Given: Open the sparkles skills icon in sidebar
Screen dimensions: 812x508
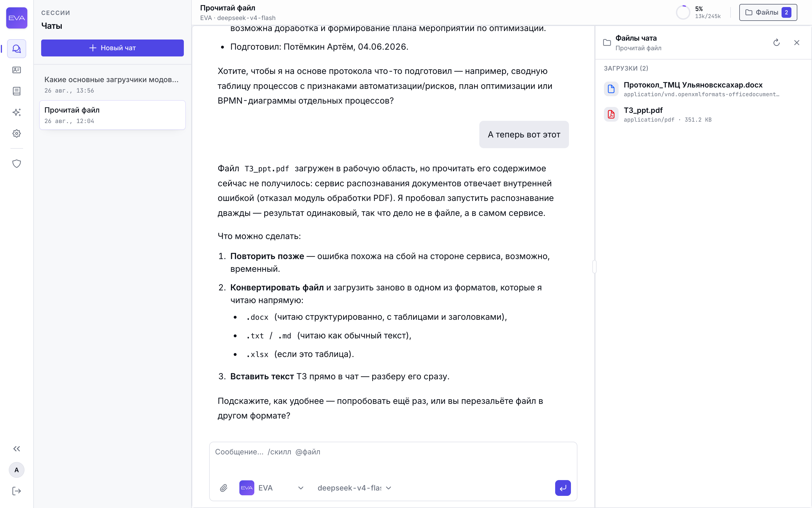Looking at the screenshot, I should click(x=16, y=112).
